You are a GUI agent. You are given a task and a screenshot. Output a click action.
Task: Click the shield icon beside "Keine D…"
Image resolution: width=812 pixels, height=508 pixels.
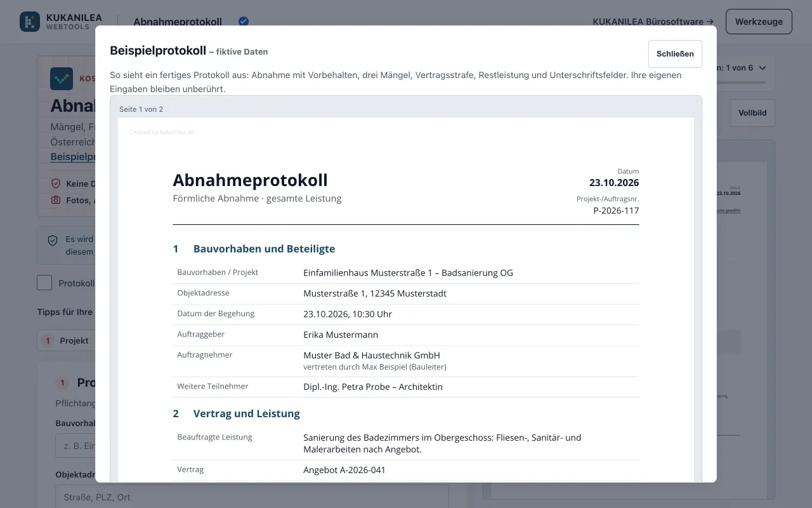tap(56, 184)
